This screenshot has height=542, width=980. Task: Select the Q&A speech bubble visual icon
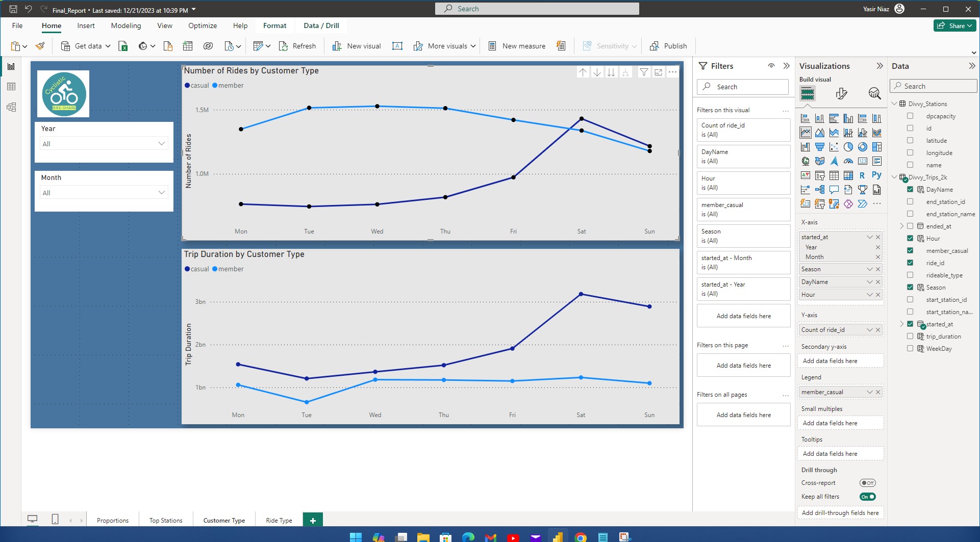tap(834, 190)
